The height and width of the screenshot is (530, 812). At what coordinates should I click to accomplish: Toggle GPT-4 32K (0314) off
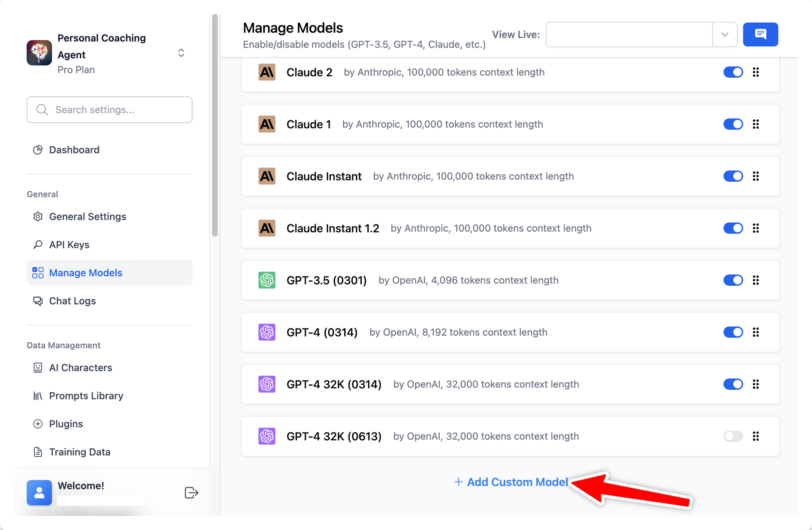[x=733, y=384]
